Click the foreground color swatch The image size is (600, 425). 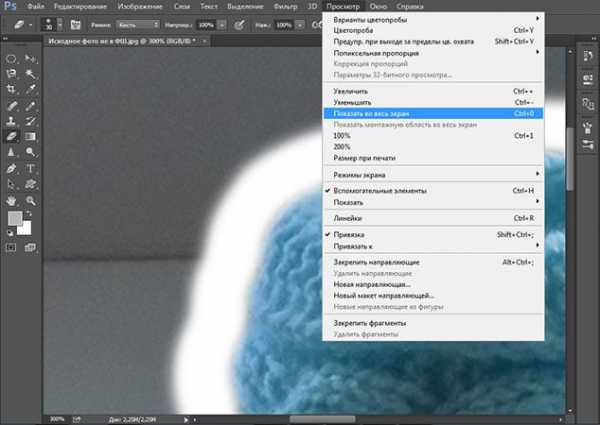[15, 218]
